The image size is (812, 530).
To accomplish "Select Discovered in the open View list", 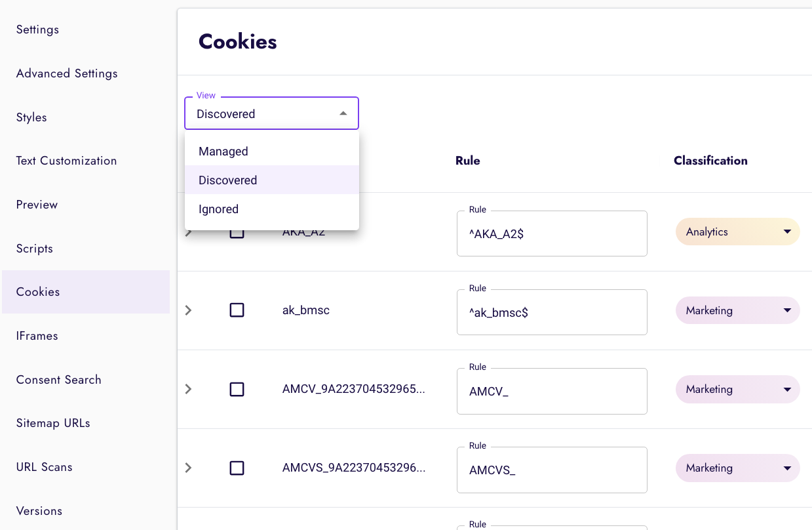I will click(x=227, y=180).
